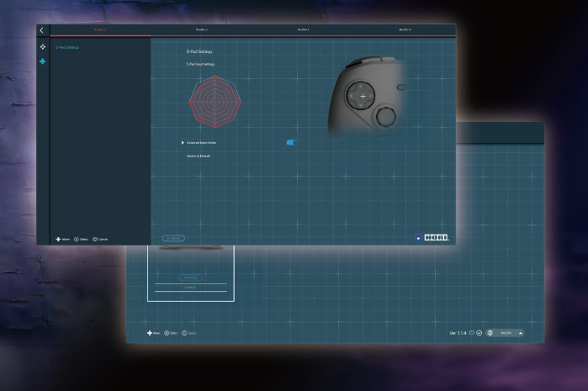The height and width of the screenshot is (391, 588).
Task: Click the small rectangle icon next to Ver 1.1.4
Action: (472, 332)
